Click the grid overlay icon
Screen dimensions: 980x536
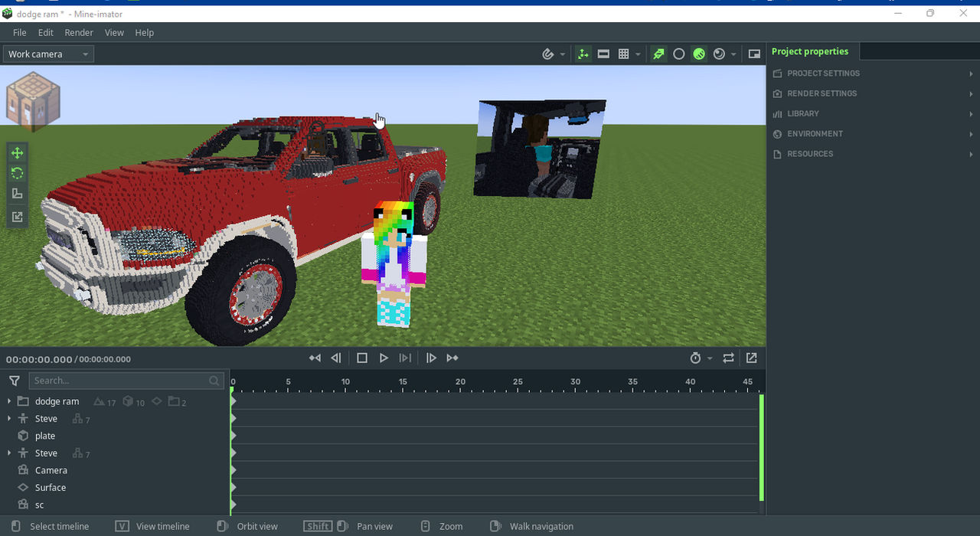pos(623,54)
